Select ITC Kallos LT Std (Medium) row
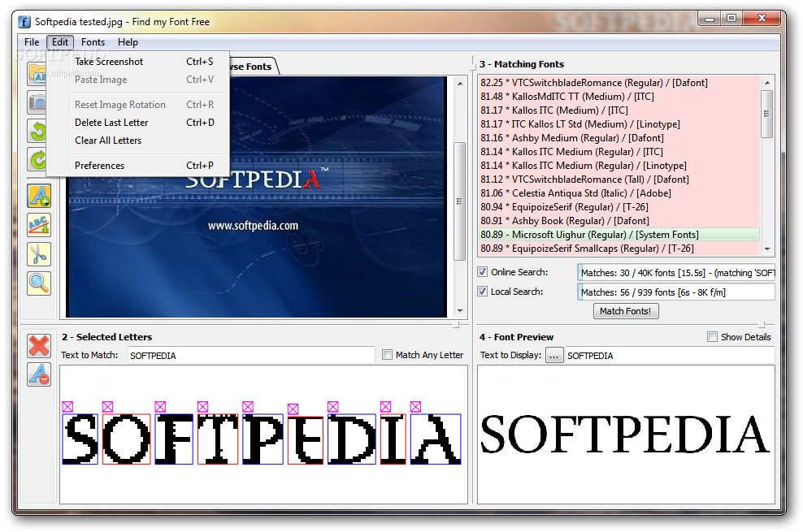Screen dimensions: 803x532 (x=619, y=123)
